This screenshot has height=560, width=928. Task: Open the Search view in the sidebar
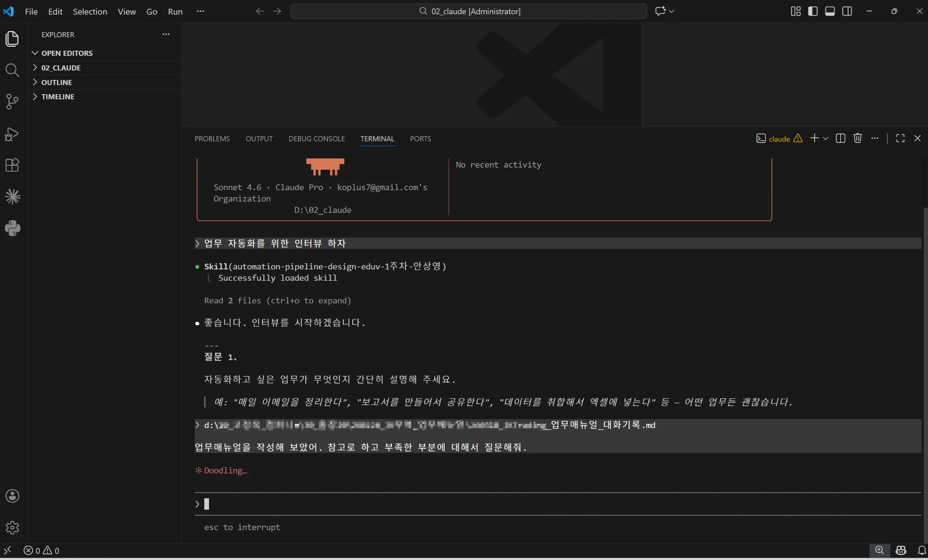12,71
